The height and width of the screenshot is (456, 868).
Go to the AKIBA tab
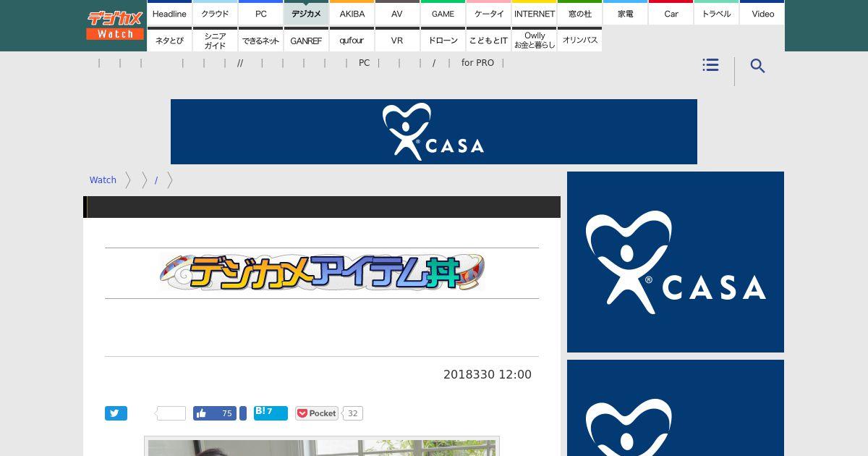pyautogui.click(x=352, y=13)
